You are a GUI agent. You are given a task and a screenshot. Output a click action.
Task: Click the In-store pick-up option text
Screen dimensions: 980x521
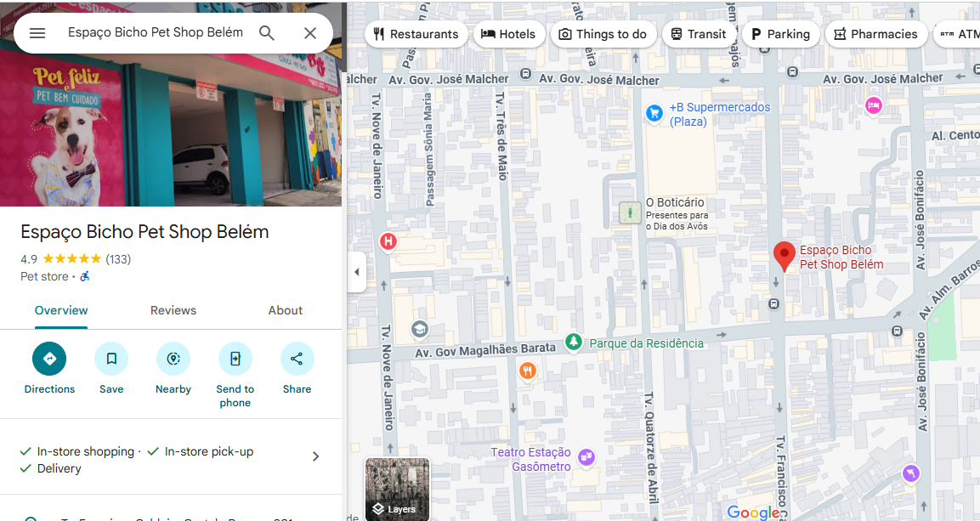point(209,451)
